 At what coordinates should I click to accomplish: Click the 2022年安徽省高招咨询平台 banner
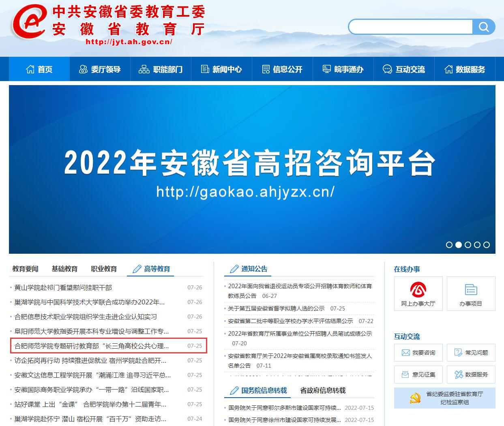pos(252,169)
